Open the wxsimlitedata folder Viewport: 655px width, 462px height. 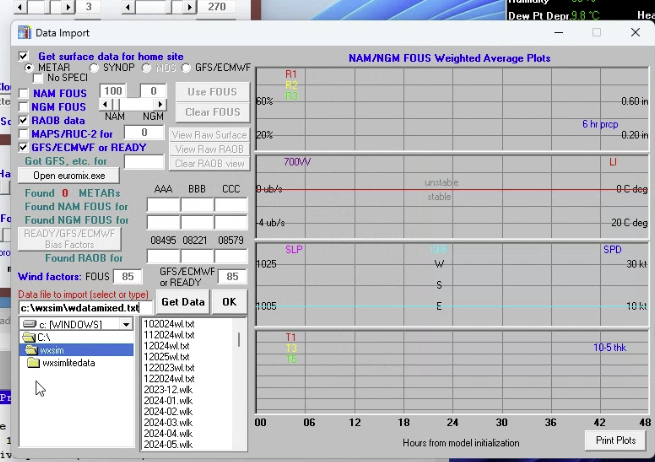(61, 363)
